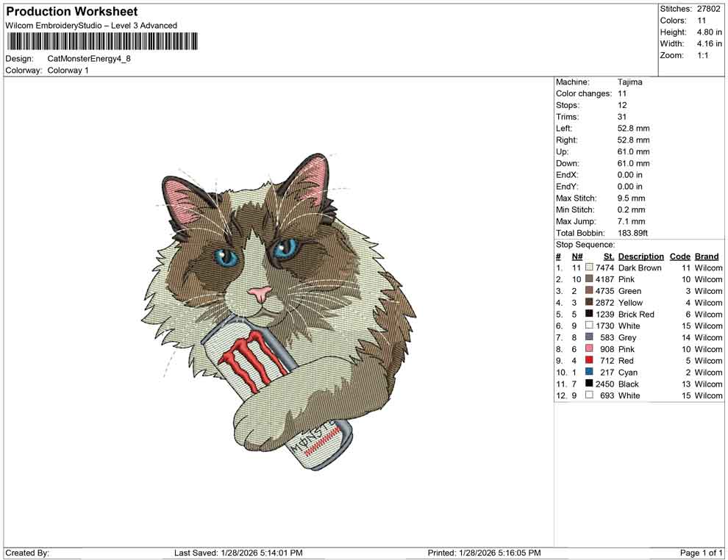Click the Max Jump value '7.1 mm'
Viewport: 728px width, 560px height.
tap(632, 221)
